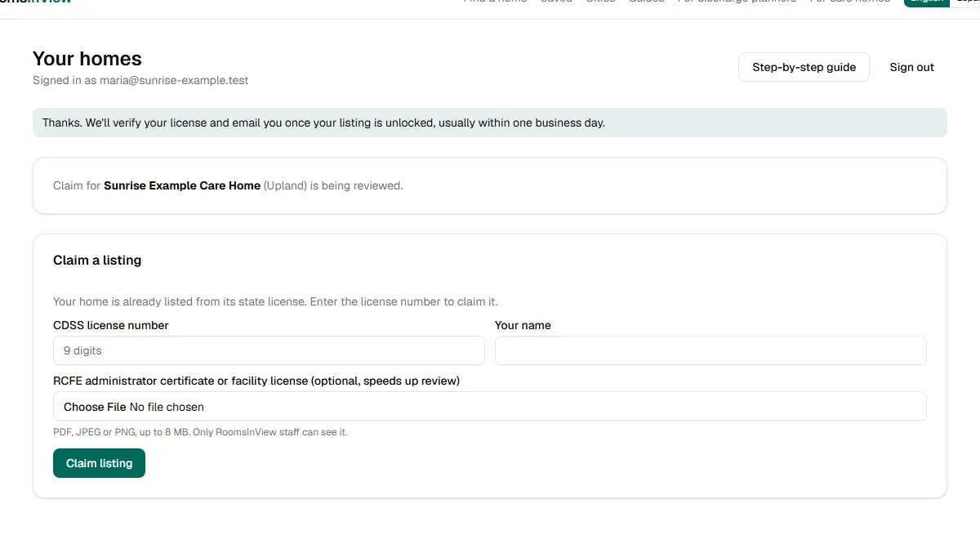The height and width of the screenshot is (544, 980).
Task: Click the 'Your homes' page heading
Action: point(87,59)
